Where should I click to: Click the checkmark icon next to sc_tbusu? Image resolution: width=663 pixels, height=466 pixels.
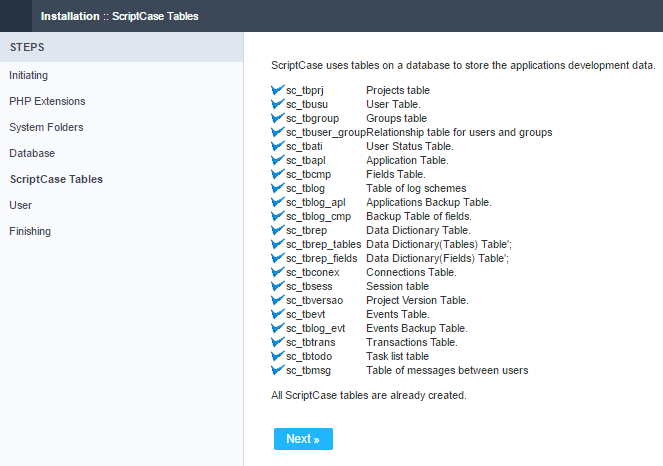pos(278,104)
